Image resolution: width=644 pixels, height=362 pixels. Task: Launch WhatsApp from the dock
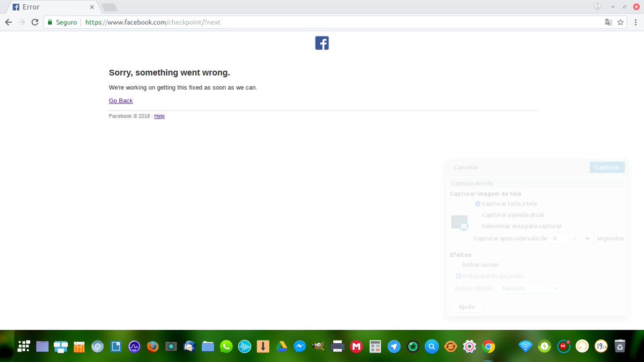click(x=226, y=346)
